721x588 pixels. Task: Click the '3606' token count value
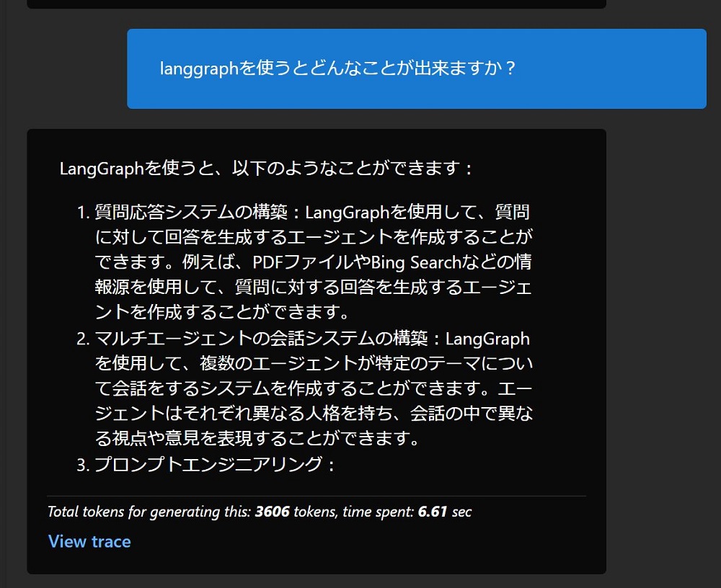click(273, 511)
